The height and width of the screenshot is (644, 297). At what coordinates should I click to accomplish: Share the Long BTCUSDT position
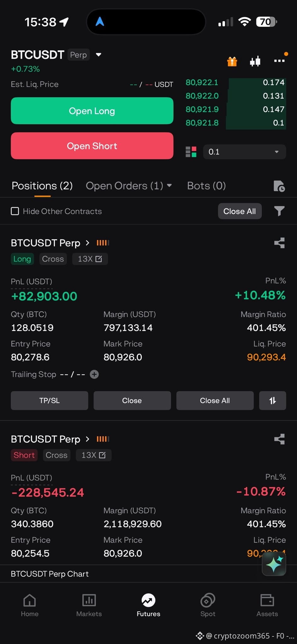[279, 243]
